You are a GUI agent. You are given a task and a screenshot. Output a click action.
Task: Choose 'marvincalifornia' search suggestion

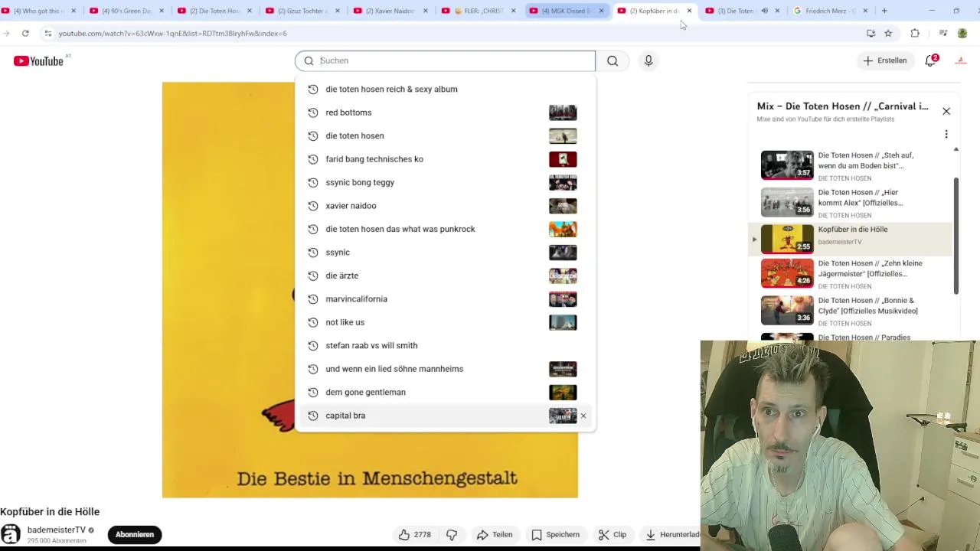pos(445,298)
